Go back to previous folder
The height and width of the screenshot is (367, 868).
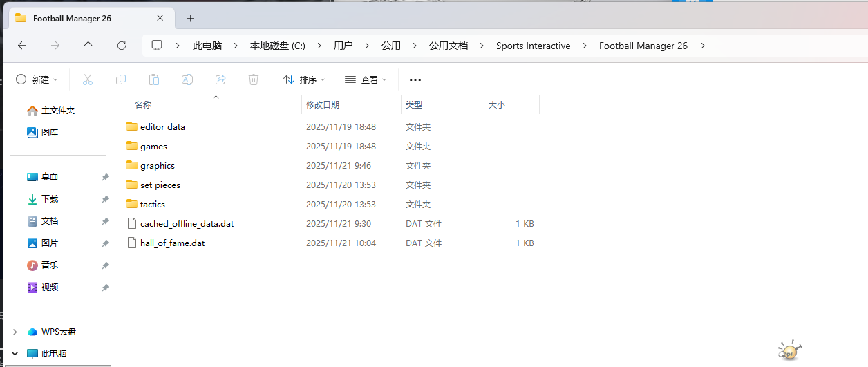pyautogui.click(x=22, y=46)
